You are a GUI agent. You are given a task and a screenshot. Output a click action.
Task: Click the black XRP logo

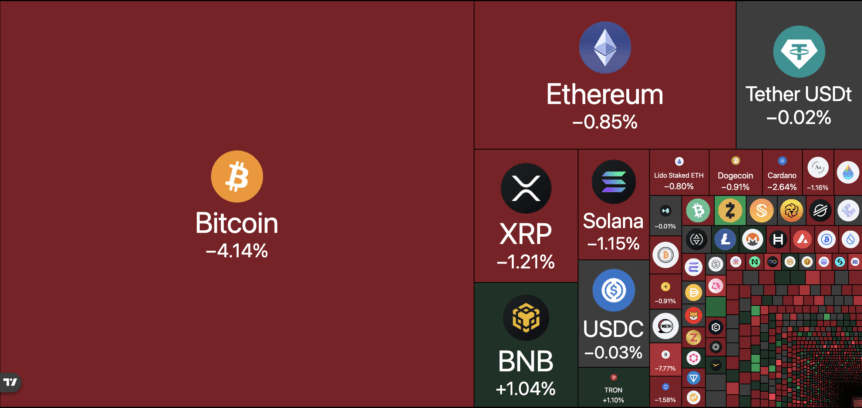coord(526,188)
